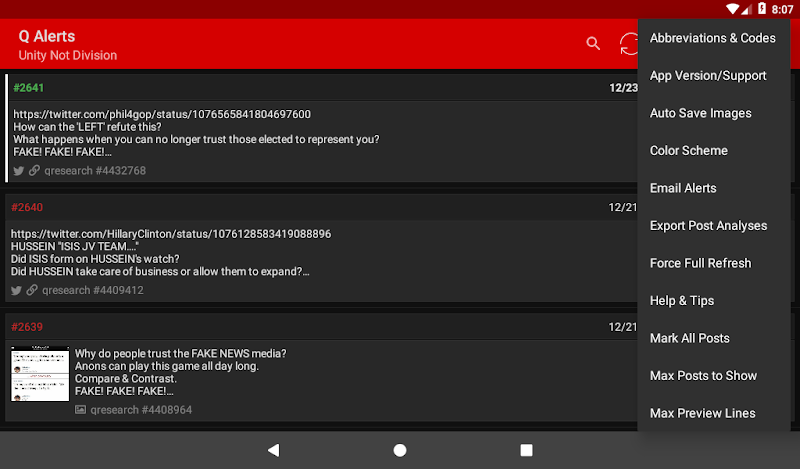This screenshot has height=469, width=800.
Task: Tap the 12/23 date on post #2641
Action: tap(623, 88)
